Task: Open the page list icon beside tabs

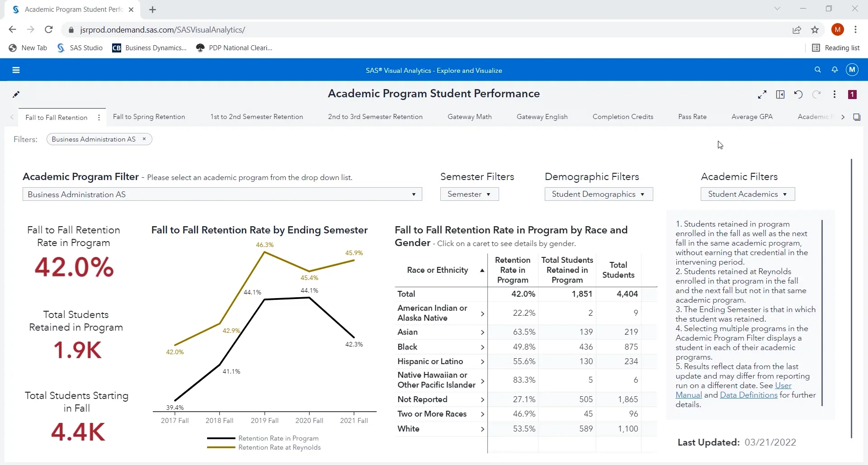Action: point(857,117)
